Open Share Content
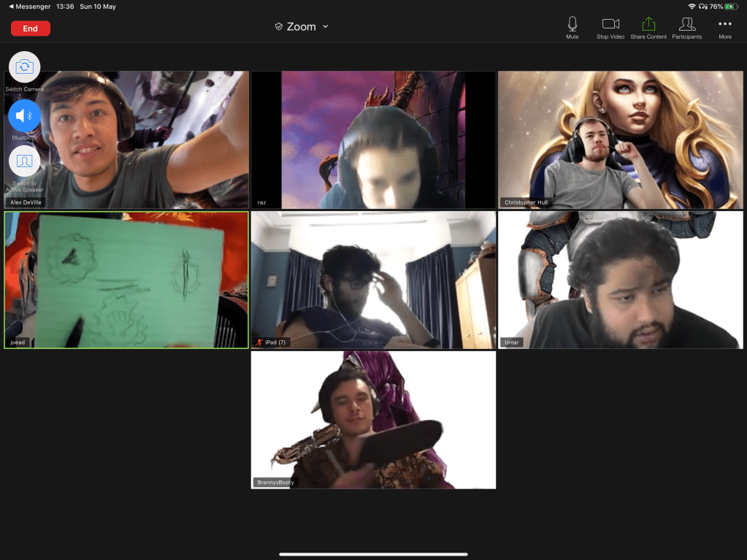747x560 pixels. 648,27
